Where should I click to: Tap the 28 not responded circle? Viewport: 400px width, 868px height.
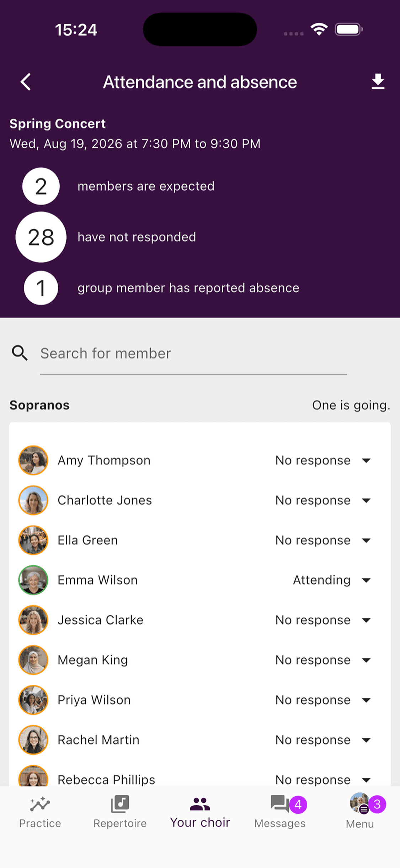(41, 237)
